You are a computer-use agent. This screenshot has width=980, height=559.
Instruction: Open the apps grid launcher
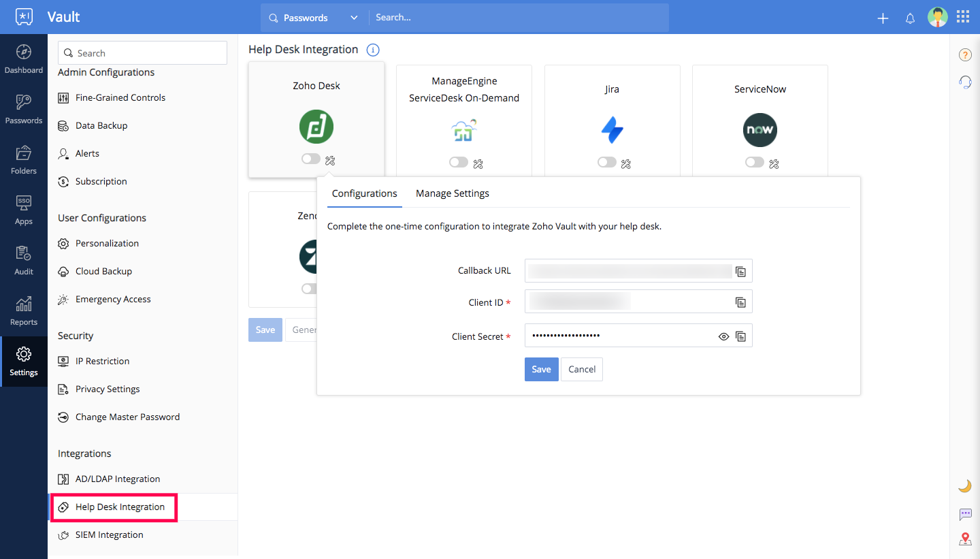(x=963, y=17)
